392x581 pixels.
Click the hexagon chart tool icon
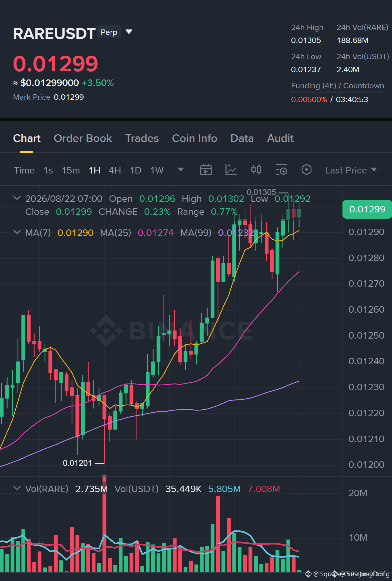(307, 170)
